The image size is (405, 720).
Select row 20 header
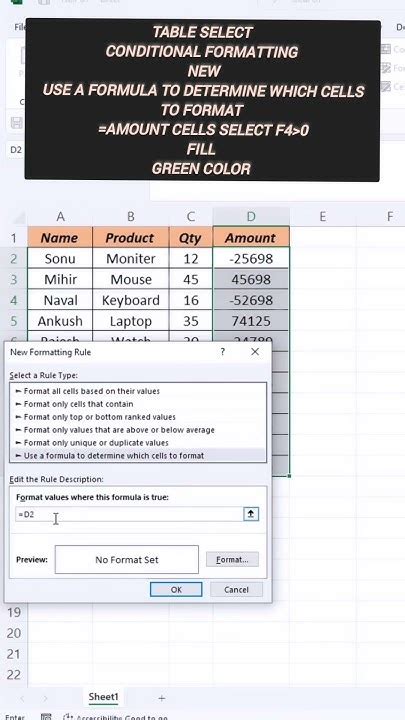[13, 633]
